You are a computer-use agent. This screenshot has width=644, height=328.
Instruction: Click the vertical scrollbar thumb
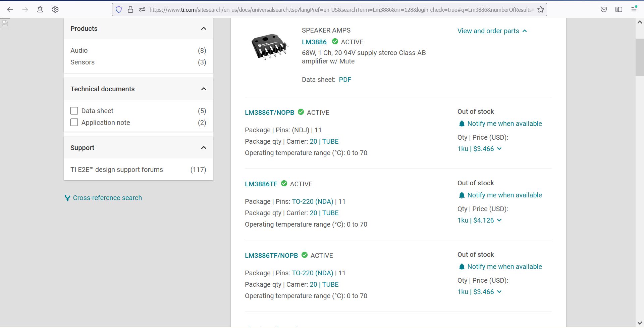point(639,57)
